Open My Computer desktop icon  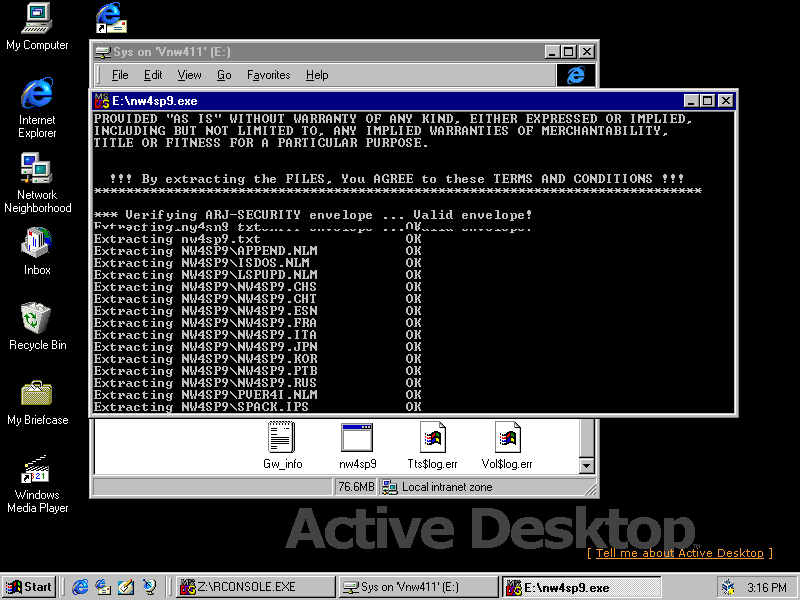click(x=37, y=27)
